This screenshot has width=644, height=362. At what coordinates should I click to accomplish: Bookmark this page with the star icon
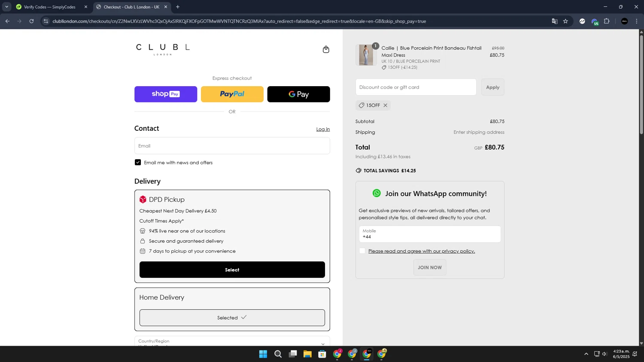(565, 21)
